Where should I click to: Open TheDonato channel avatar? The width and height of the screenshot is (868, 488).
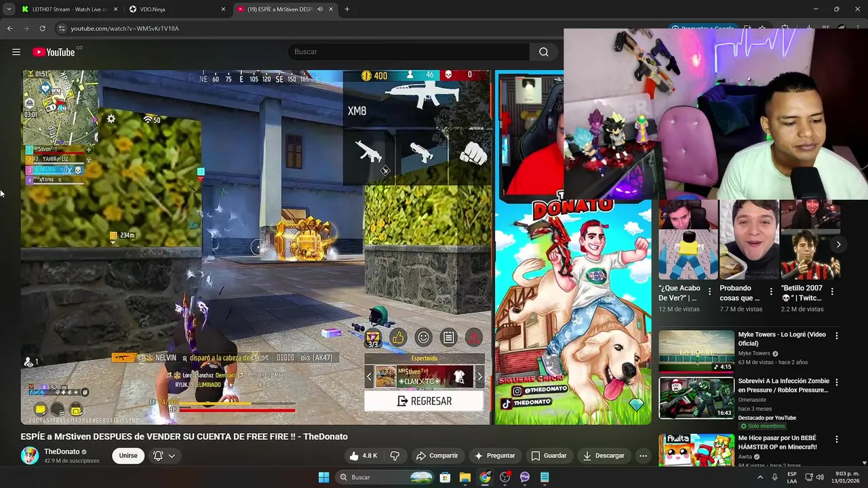(30, 455)
